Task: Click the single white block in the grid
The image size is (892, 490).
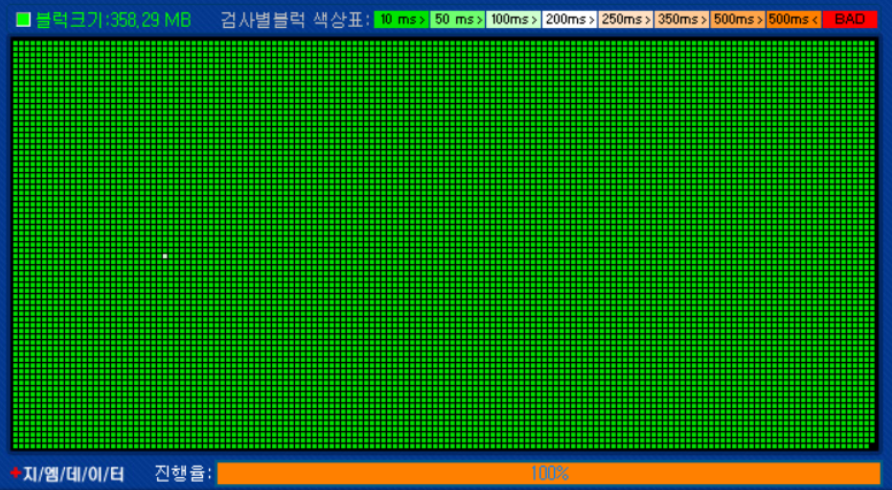Action: coord(165,256)
